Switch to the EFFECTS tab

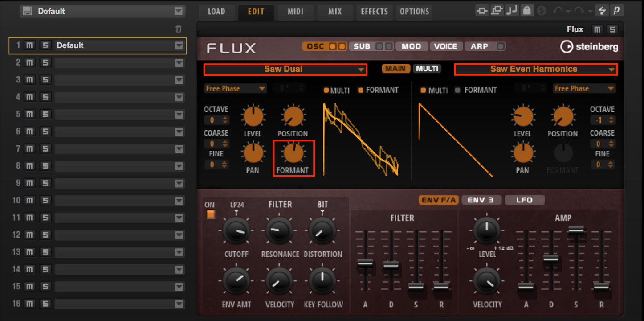(374, 11)
